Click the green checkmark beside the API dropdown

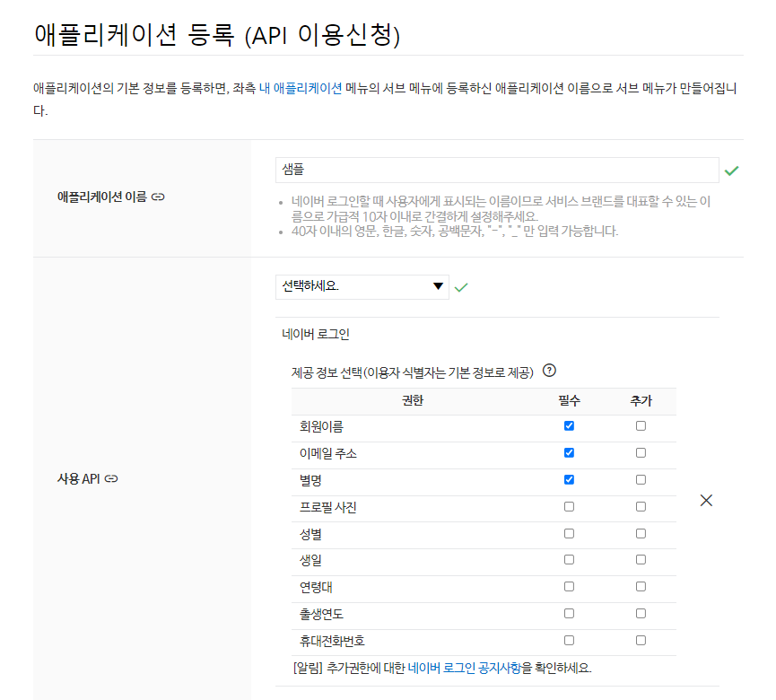pos(461,287)
